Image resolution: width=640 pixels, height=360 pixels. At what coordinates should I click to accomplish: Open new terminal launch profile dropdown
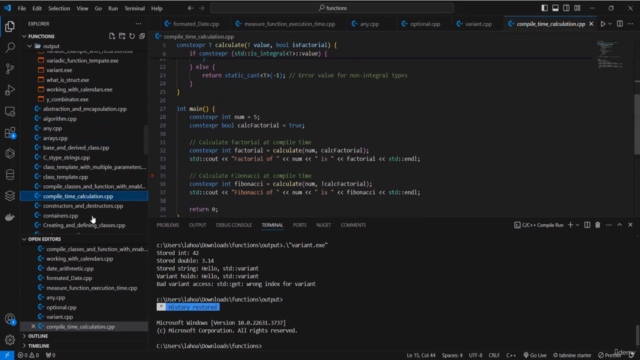(578, 225)
